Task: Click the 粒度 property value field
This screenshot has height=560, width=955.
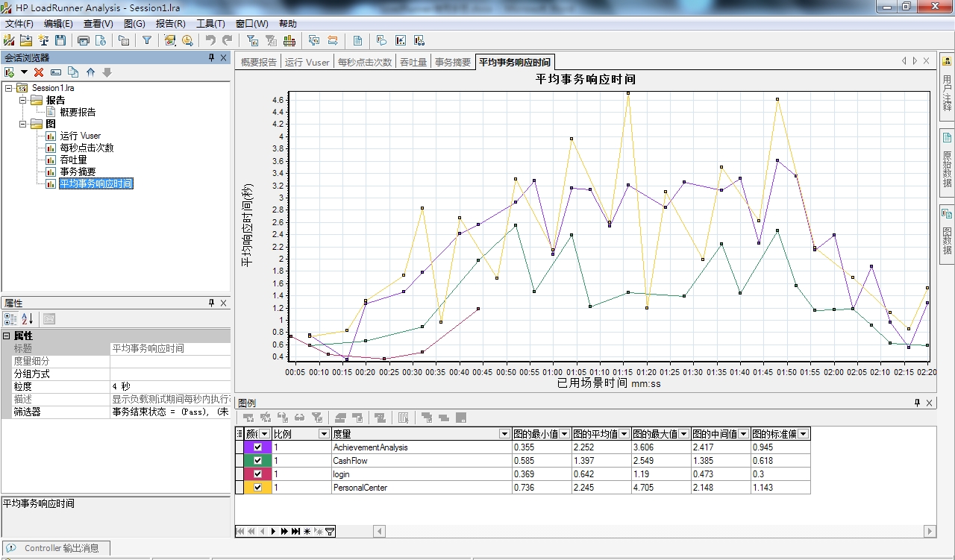Action: click(170, 386)
